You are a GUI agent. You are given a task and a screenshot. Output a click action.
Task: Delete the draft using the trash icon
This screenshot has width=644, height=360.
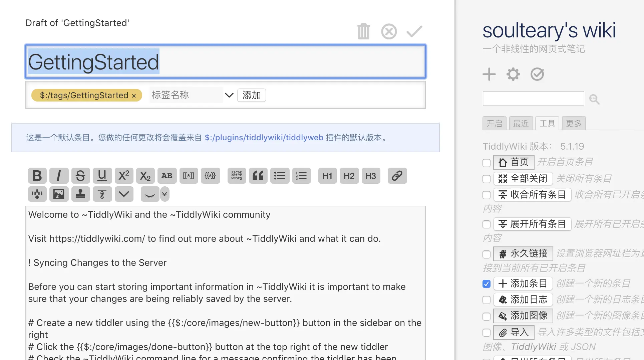(x=363, y=31)
